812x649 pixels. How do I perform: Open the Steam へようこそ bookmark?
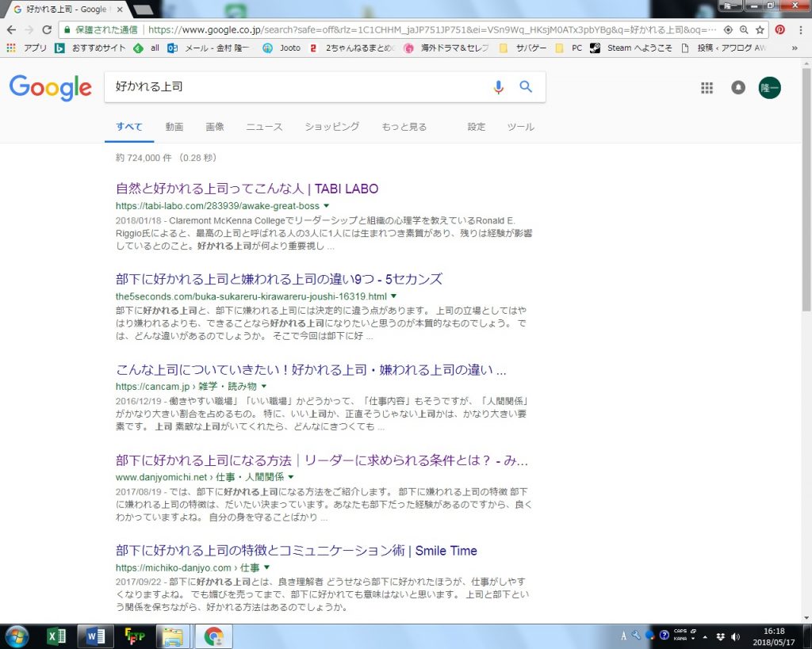click(x=631, y=48)
